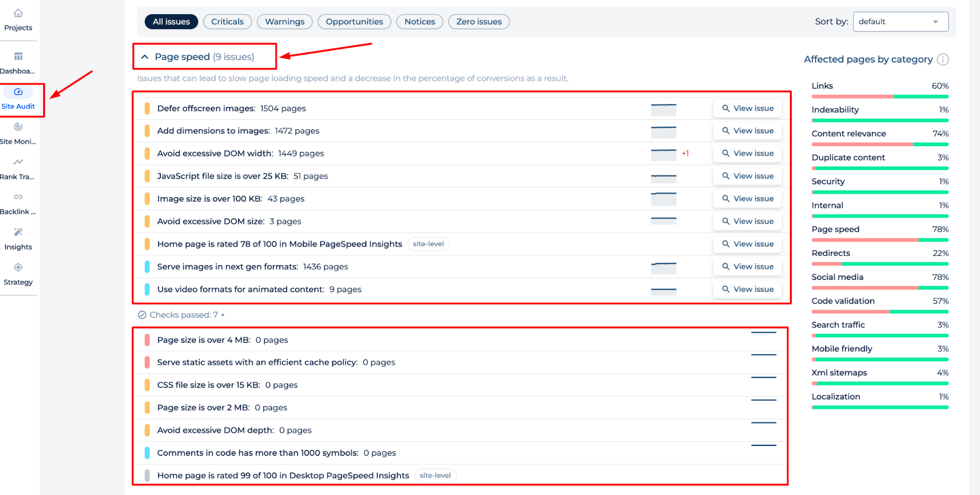Open the Projects home icon
The width and height of the screenshot is (980, 495).
click(x=18, y=13)
